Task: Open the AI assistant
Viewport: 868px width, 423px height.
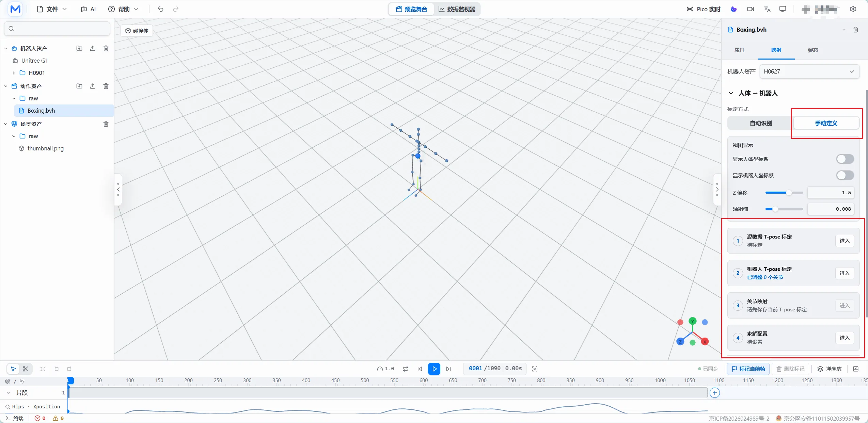Action: tap(88, 9)
